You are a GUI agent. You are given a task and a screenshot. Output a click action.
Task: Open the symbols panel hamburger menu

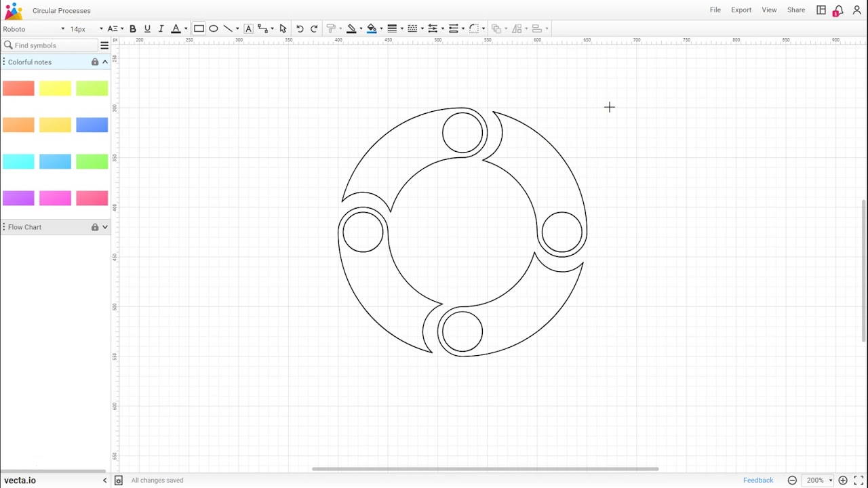pyautogui.click(x=104, y=45)
